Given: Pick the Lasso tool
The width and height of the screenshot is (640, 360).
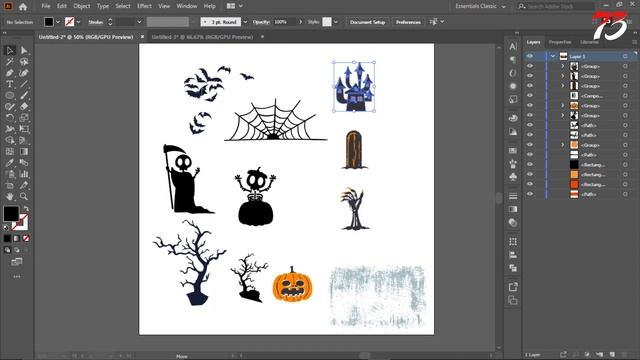Looking at the screenshot, I should (x=24, y=62).
